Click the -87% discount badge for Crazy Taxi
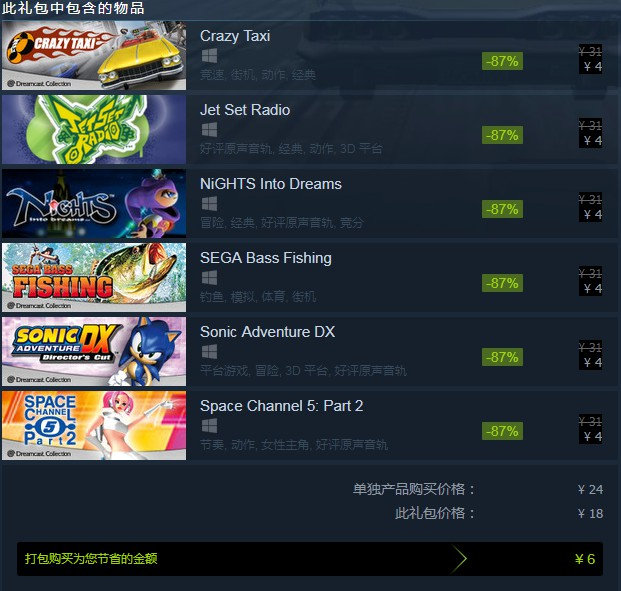Viewport: 621px width, 591px height. 502,61
